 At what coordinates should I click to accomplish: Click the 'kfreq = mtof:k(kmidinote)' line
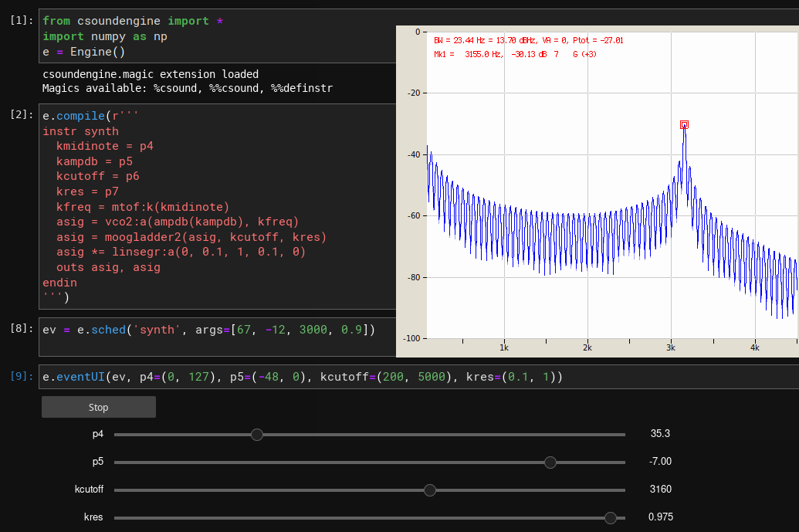pos(143,207)
